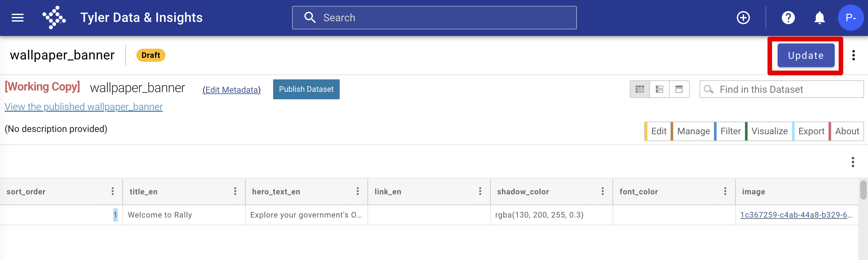This screenshot has width=868, height=260.
Task: Open the three-dot menu above the table
Action: [852, 162]
